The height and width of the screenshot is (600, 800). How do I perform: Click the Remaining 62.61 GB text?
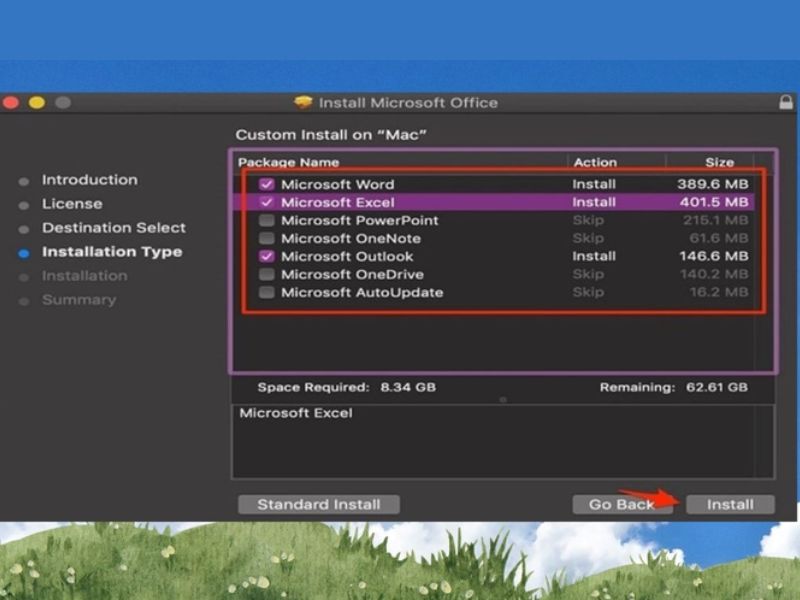pyautogui.click(x=673, y=387)
